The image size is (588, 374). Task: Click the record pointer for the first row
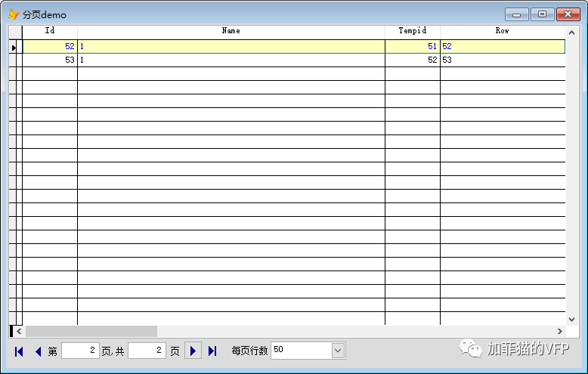pyautogui.click(x=13, y=47)
